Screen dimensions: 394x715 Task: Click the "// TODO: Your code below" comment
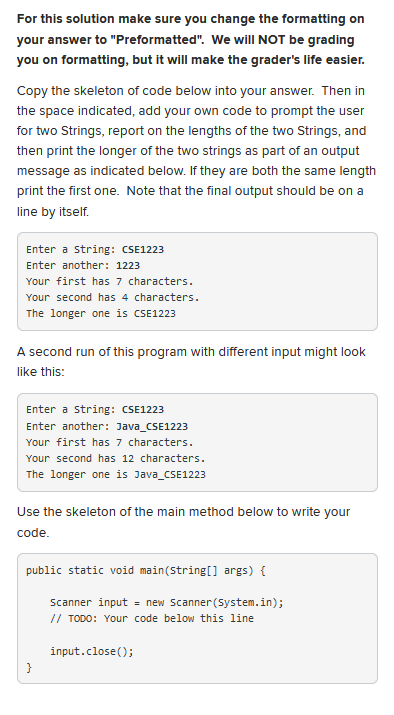[152, 618]
